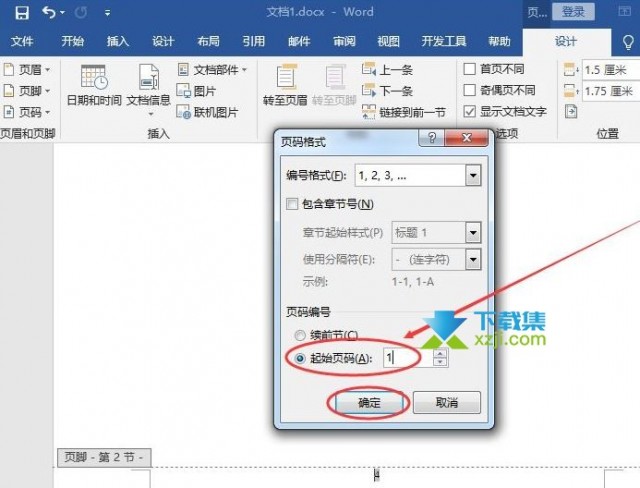Tick the 包含章节号 checkbox
640x488 pixels.
(x=292, y=204)
